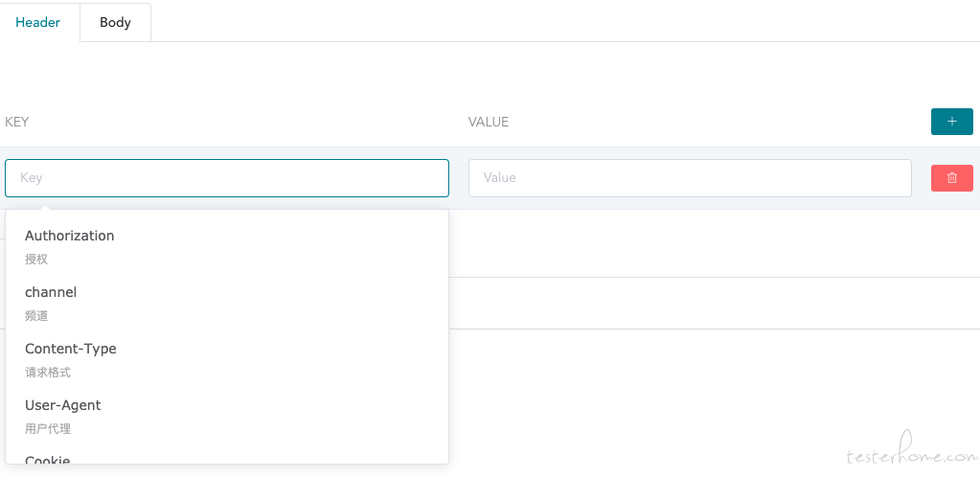
Task: Click the empty tab bar beside Body
Action: (565, 22)
